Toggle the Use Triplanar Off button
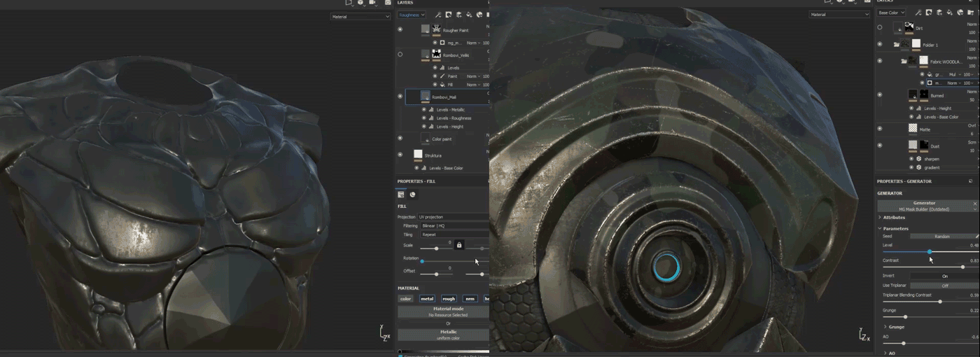 pos(944,286)
